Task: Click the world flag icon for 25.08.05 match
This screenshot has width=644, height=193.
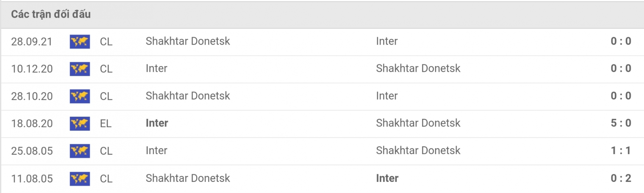Action: 80,151
